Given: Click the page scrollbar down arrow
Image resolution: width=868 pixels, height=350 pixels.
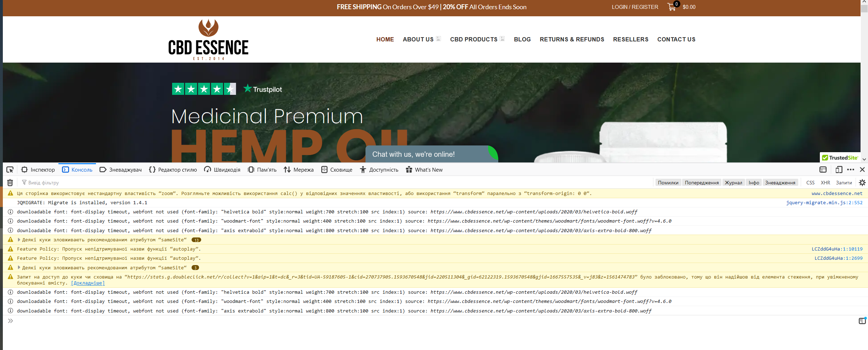Looking at the screenshot, I should (864, 159).
